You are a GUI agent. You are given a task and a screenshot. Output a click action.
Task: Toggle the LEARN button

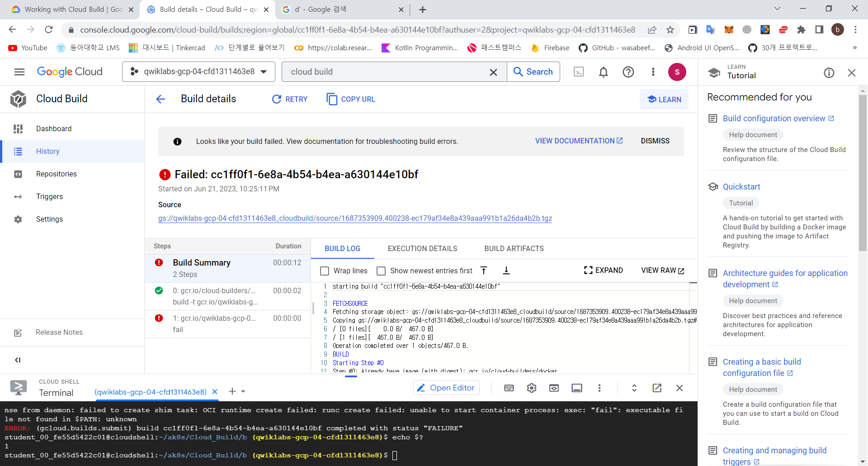[664, 100]
